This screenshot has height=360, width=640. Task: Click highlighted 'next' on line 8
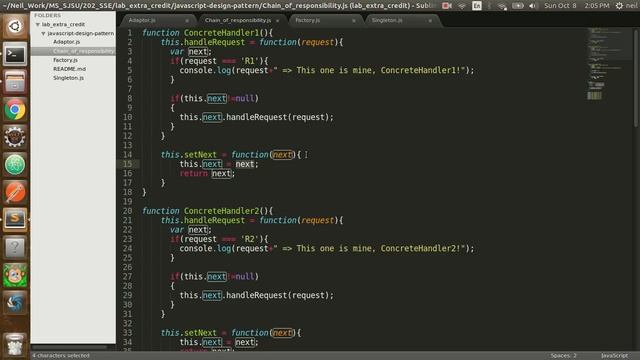[x=216, y=98]
